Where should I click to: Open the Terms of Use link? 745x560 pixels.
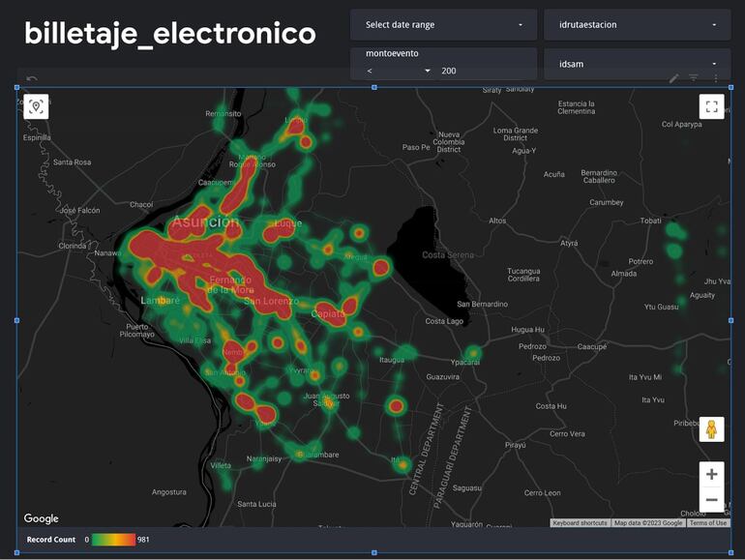tap(707, 523)
